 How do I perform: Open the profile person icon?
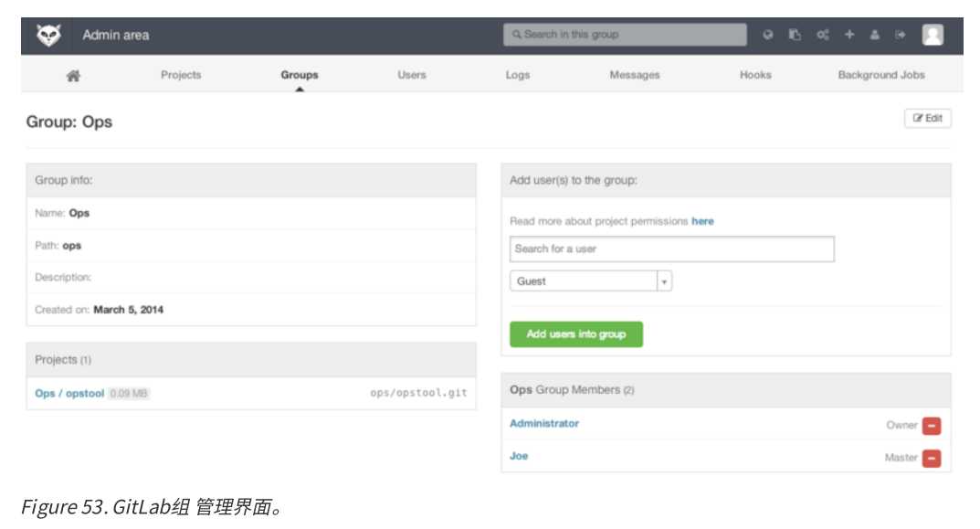874,35
